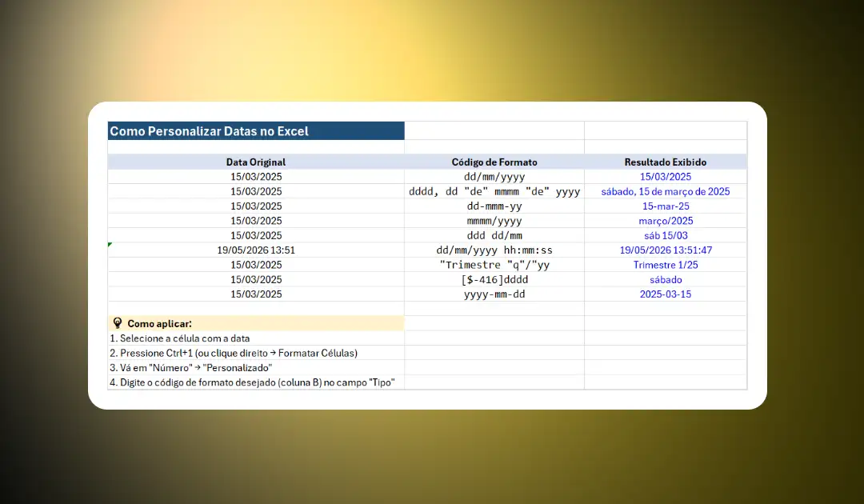This screenshot has height=504, width=864.
Task: Click the Resultado Exibido column header
Action: click(666, 162)
